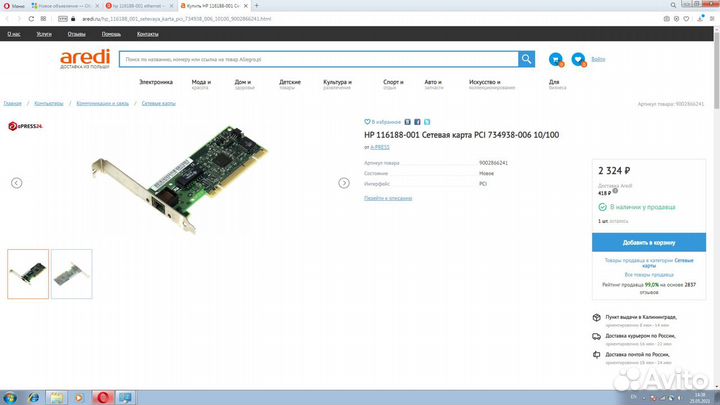Click the padlock security icon

73,19
